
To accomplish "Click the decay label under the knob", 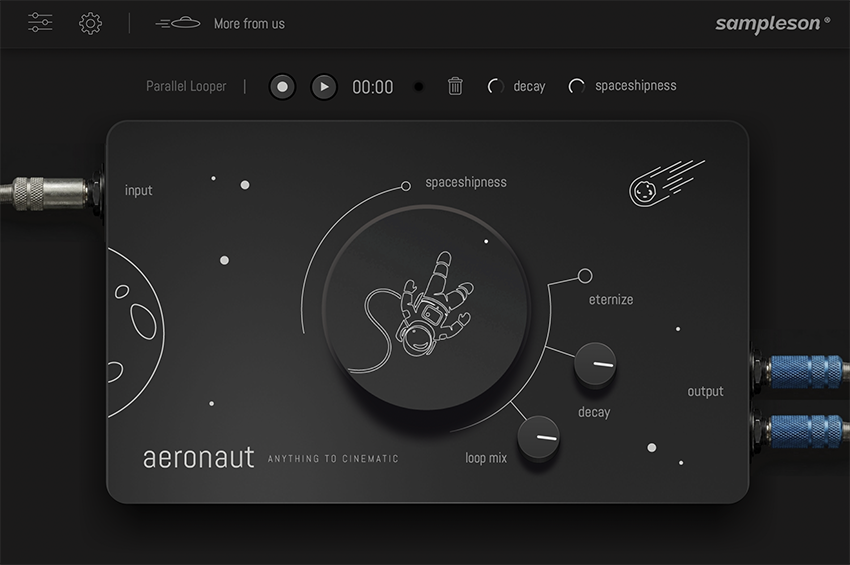I will pyautogui.click(x=594, y=412).
